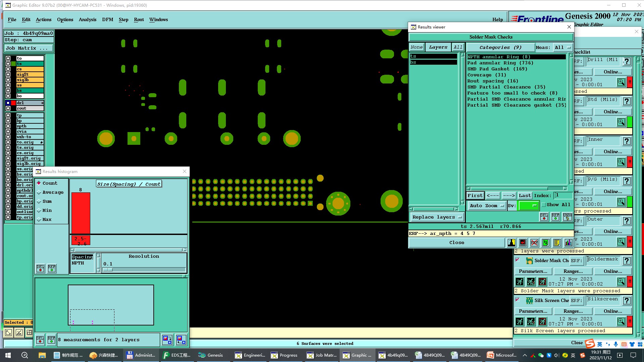Viewport: 644px width, 362px height.
Task: Click the UNDO icon in Results viewer
Action: pyautogui.click(x=567, y=217)
